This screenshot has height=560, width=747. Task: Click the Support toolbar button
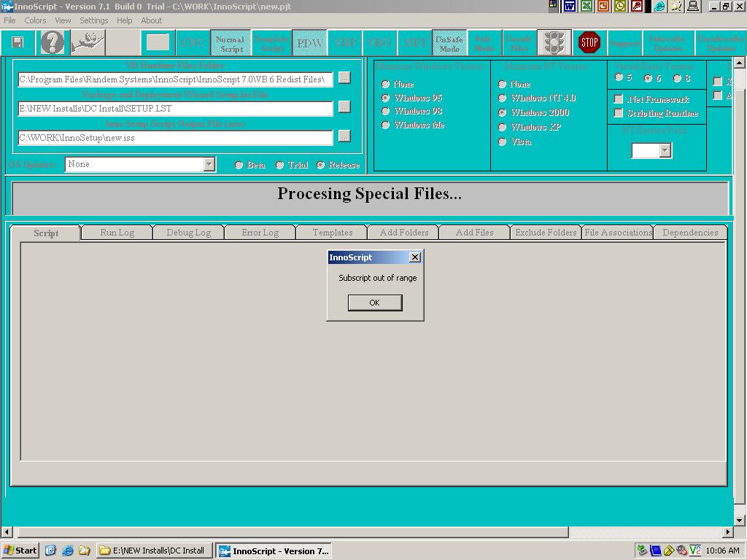pos(625,44)
